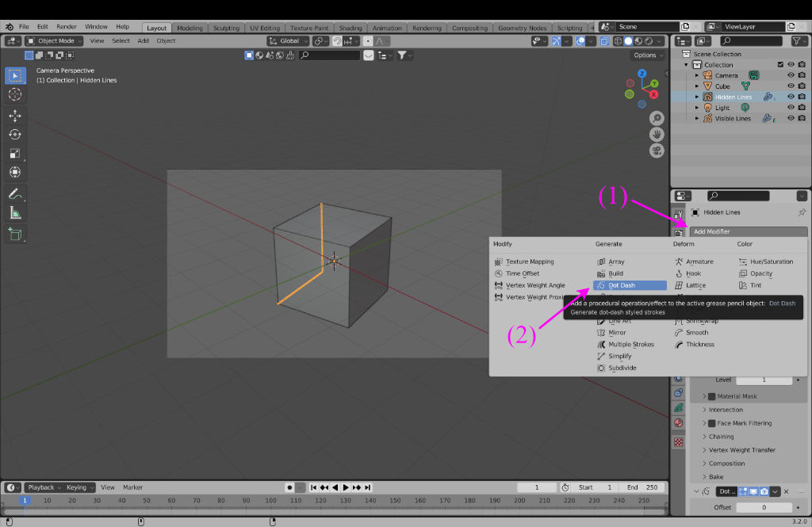Click the 3D Cursor tool
The width and height of the screenshot is (812, 527).
(14, 94)
